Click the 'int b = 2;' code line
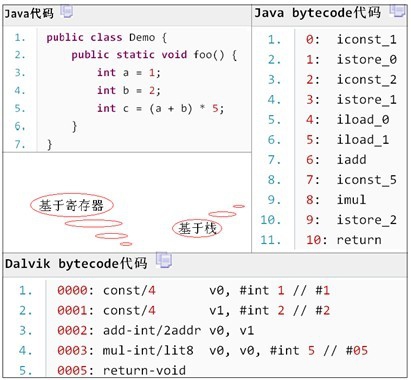411x380 pixels. coord(129,90)
